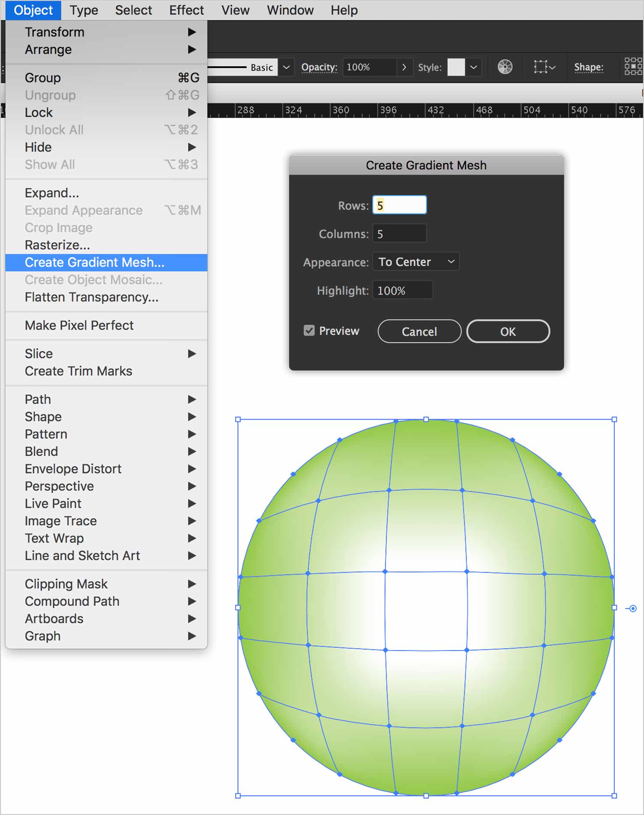
Task: Open the Artboards submenu
Action: tap(106, 618)
